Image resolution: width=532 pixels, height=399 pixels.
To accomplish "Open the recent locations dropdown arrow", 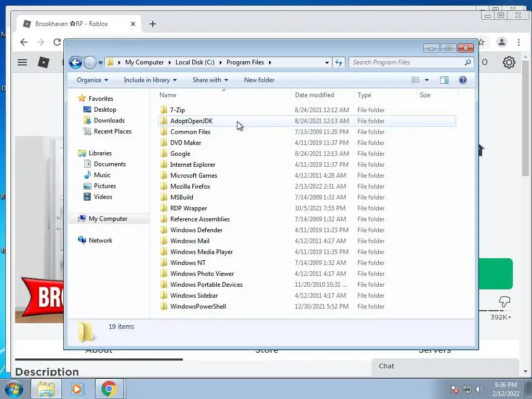I will point(100,63).
